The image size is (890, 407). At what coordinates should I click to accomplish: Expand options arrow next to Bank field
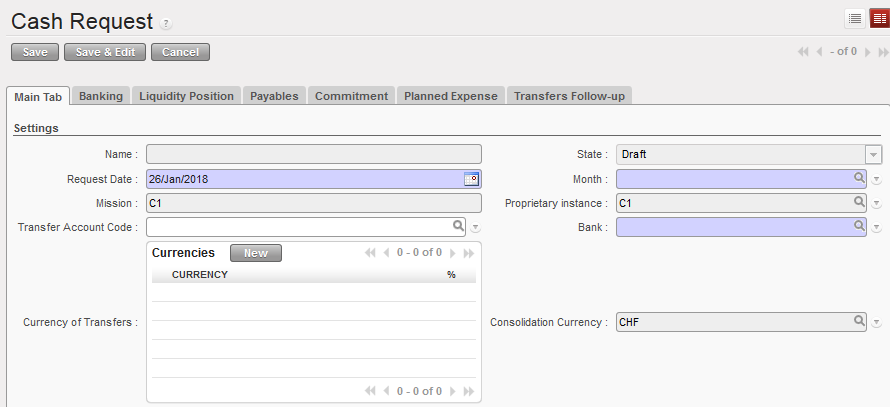tap(876, 228)
